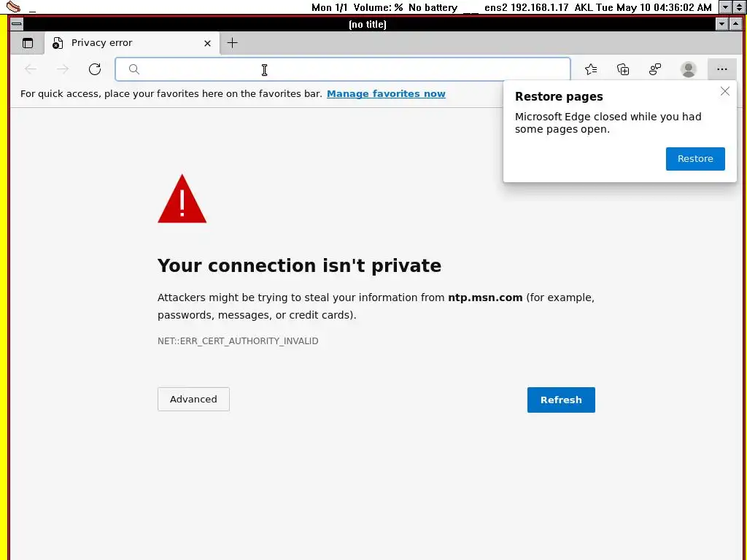Click the back navigation arrow
The height and width of the screenshot is (560, 747).
31,69
